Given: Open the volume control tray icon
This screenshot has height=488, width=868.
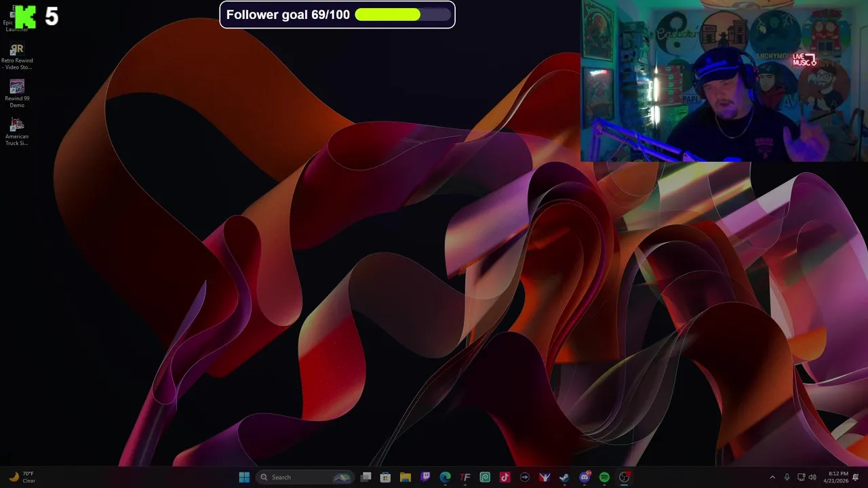Looking at the screenshot, I should tap(812, 477).
